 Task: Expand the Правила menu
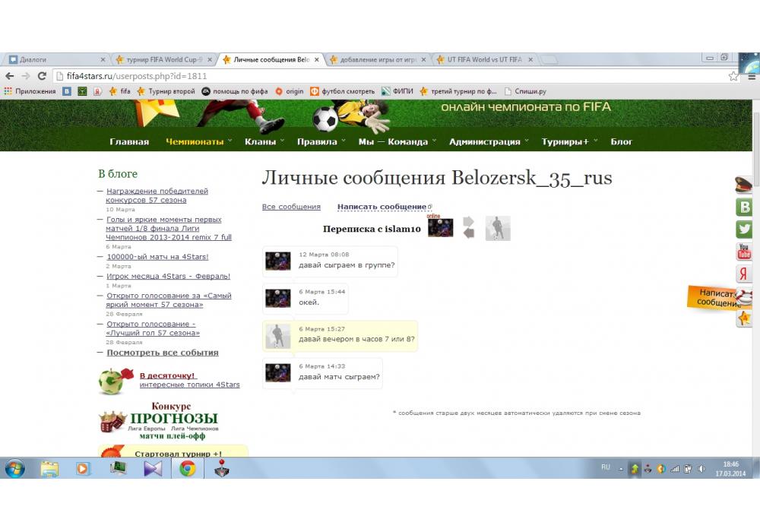[321, 141]
